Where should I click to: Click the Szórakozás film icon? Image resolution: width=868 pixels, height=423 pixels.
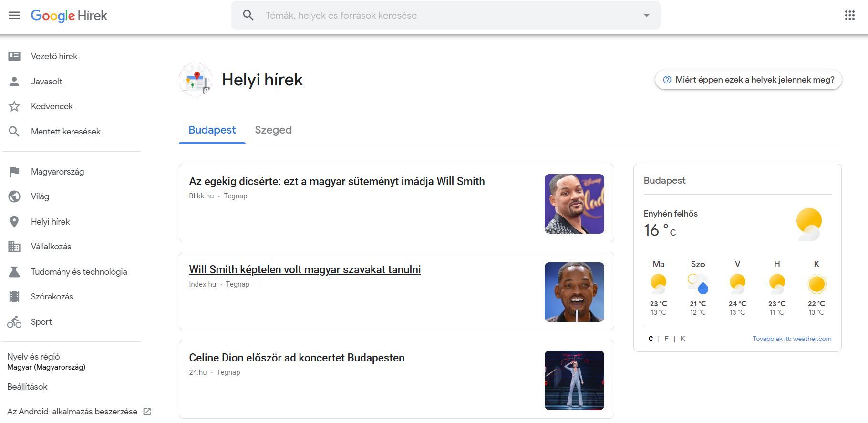14,297
